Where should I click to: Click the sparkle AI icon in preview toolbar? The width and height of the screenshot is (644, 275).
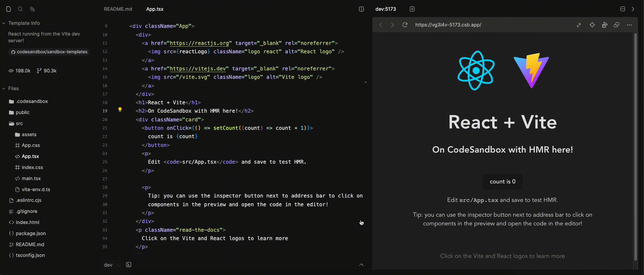click(x=579, y=25)
